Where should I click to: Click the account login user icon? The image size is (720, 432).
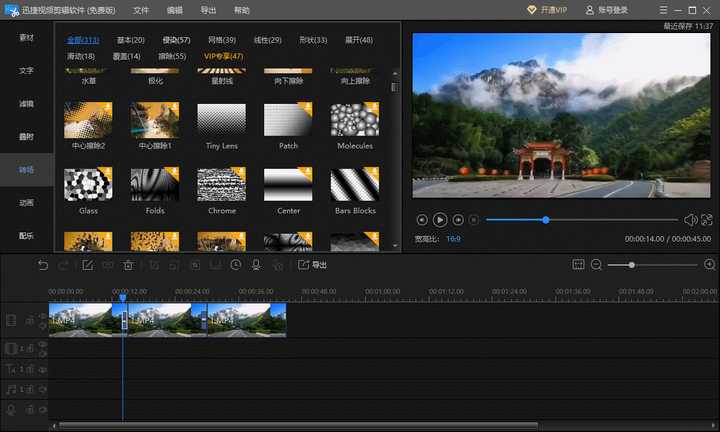590,10
